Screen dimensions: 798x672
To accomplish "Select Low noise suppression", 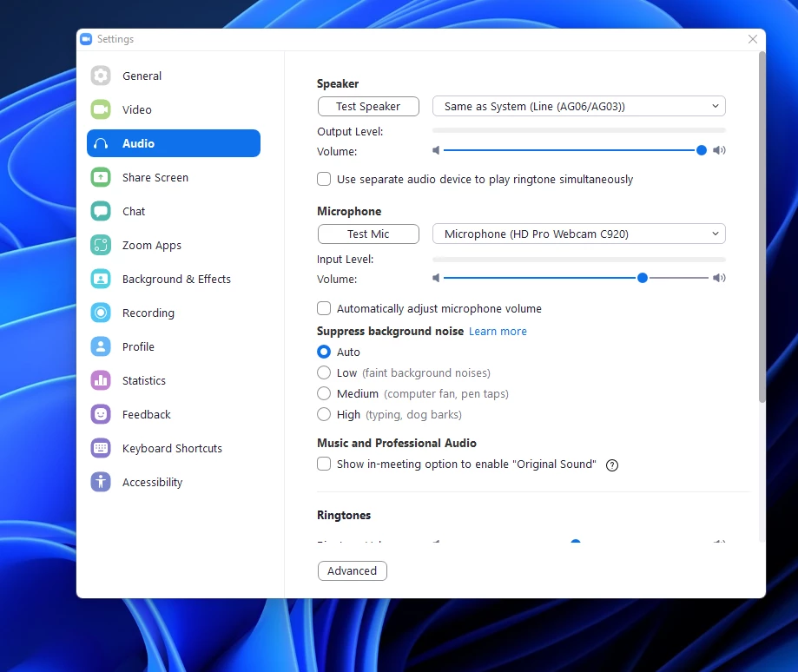I will 324,372.
